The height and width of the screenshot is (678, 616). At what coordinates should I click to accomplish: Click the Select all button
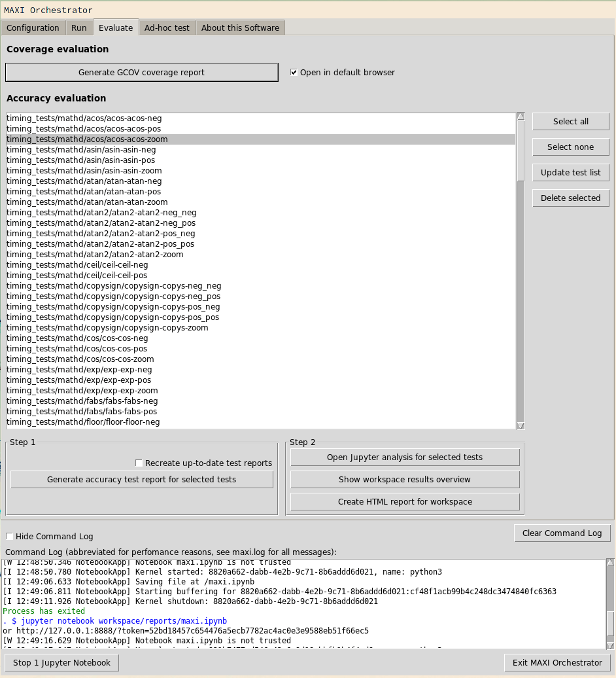pos(571,122)
